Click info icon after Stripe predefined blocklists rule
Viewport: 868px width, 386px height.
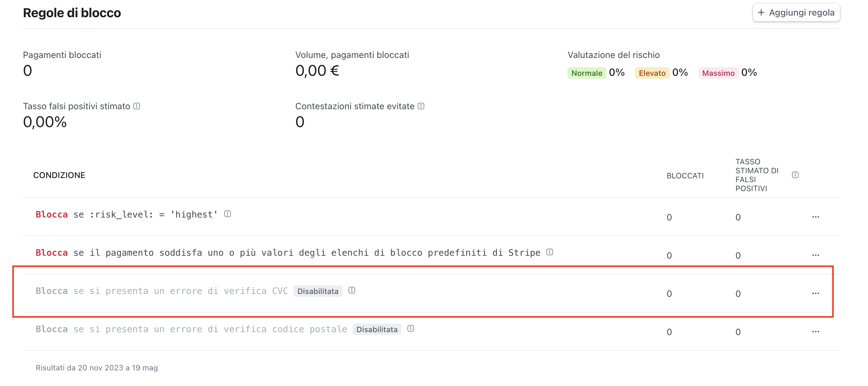click(550, 252)
